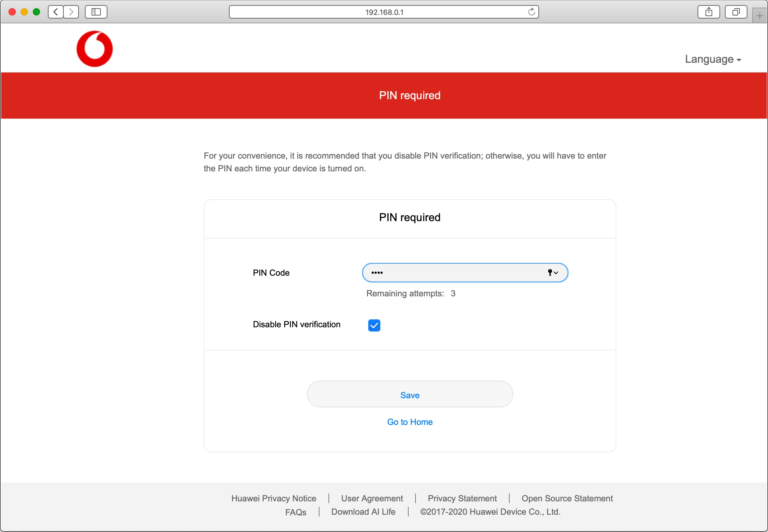This screenshot has width=768, height=532.
Task: Click the Safari forward arrow
Action: coord(71,12)
